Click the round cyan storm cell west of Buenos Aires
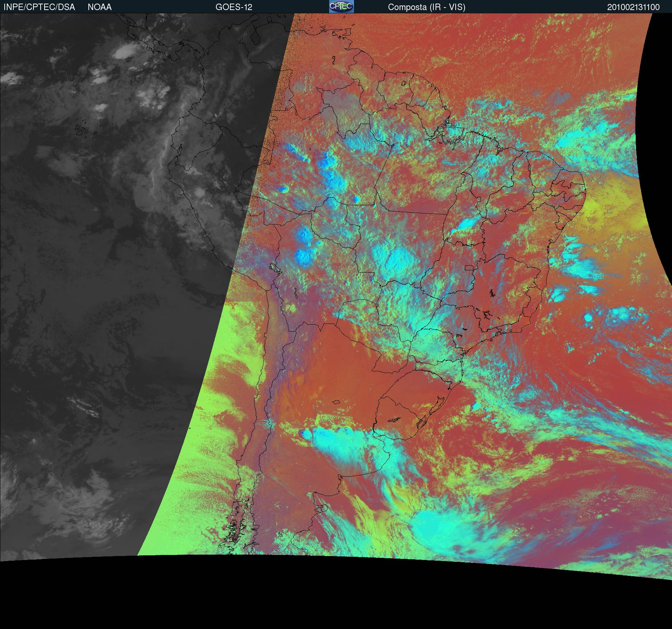This screenshot has height=629, width=672. (307, 435)
